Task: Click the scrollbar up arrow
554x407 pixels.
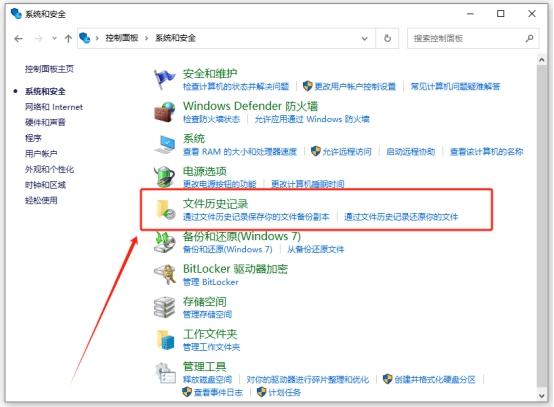Action: [x=542, y=60]
